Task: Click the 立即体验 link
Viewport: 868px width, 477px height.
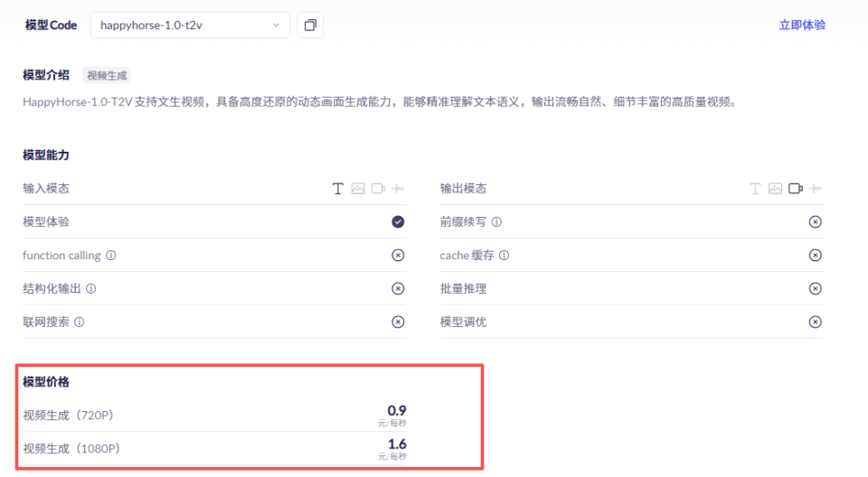Action: tap(802, 25)
